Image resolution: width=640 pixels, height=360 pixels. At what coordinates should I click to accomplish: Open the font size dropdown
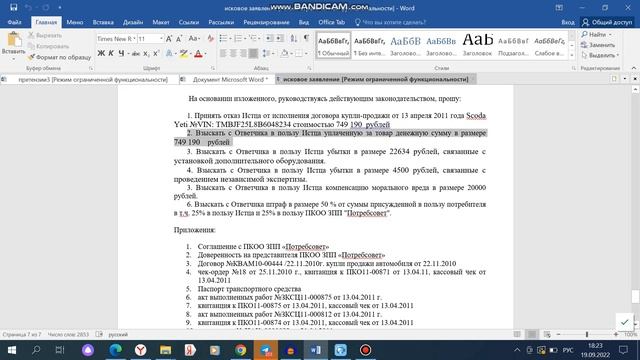[161, 39]
